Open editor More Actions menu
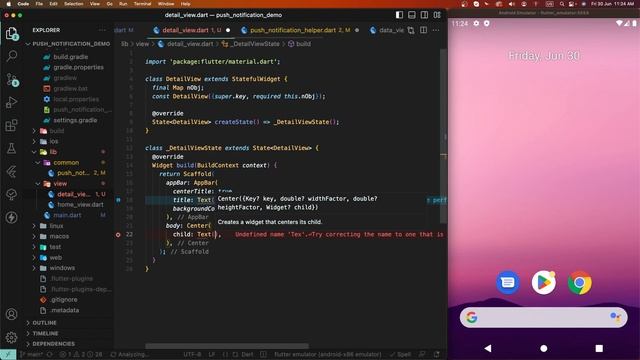This screenshot has width=640, height=360. click(x=436, y=30)
